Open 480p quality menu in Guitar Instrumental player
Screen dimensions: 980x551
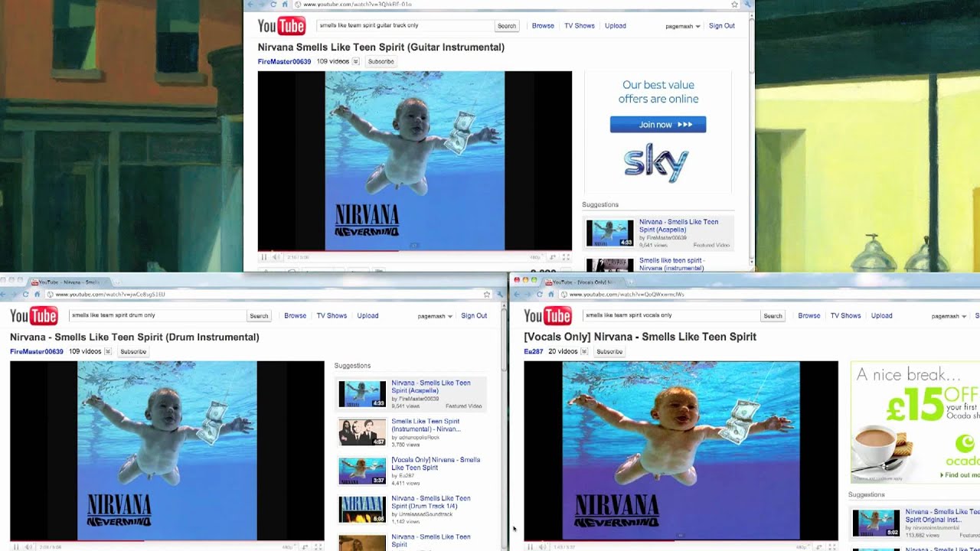(x=535, y=257)
